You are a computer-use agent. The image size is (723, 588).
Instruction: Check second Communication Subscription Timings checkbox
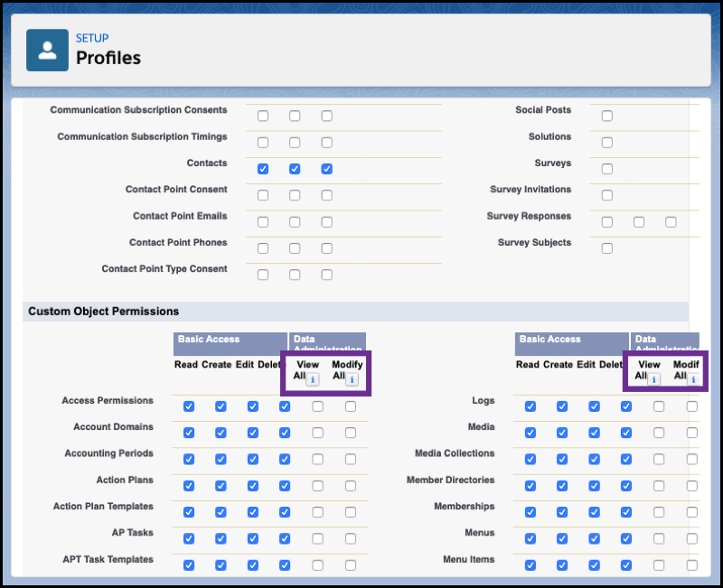295,143
